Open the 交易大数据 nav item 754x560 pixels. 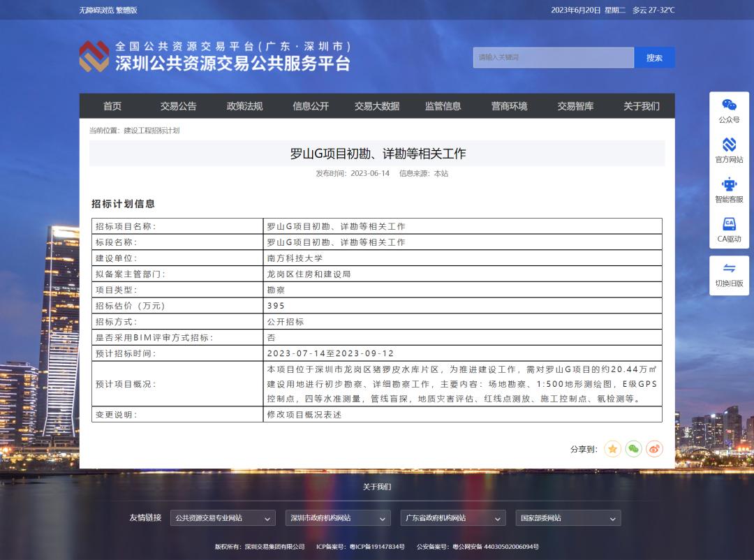coord(377,106)
